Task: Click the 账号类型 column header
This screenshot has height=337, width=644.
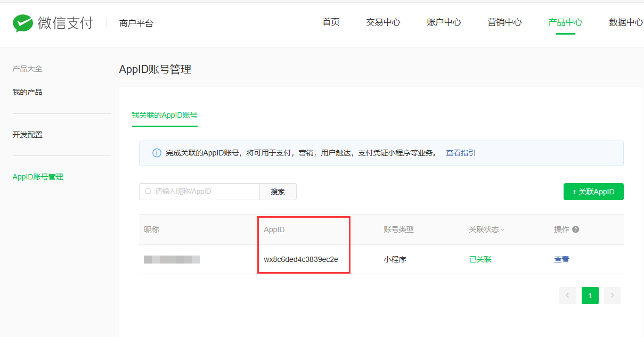Action: (398, 229)
